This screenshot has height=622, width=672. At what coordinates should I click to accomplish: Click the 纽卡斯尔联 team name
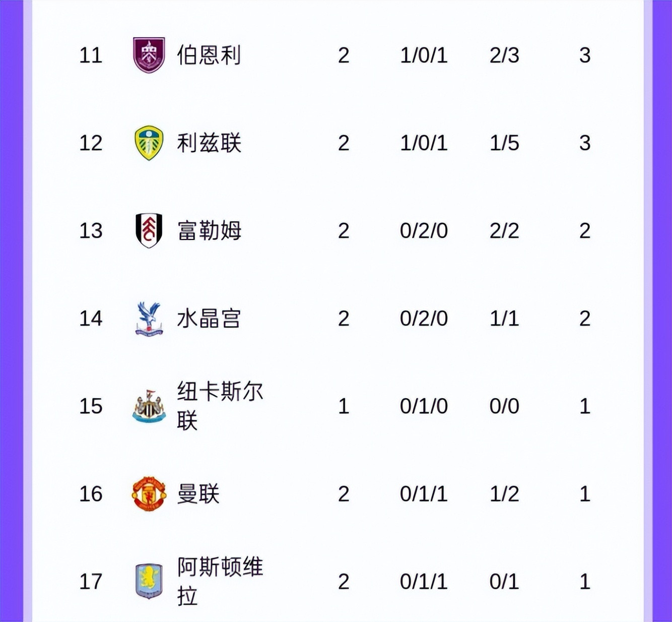tap(220, 406)
